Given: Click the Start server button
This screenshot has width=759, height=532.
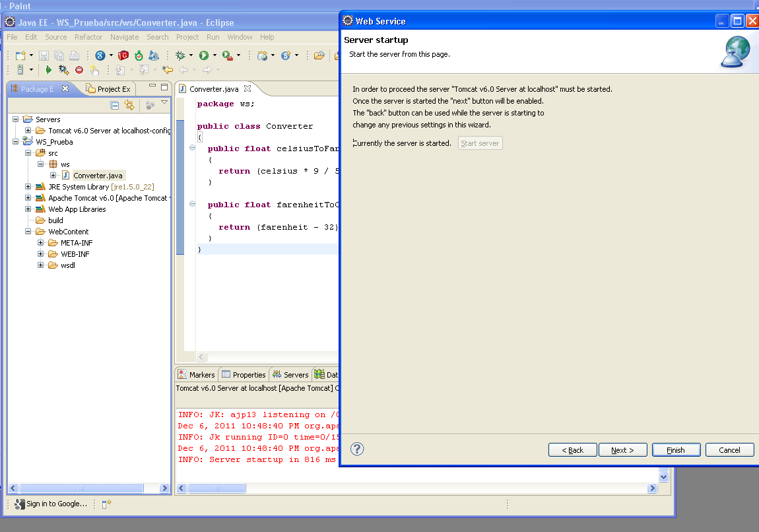Looking at the screenshot, I should (x=480, y=143).
